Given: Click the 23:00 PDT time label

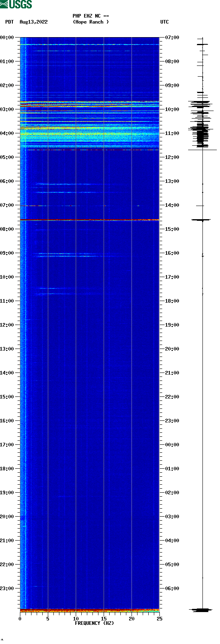Looking at the screenshot, I should 7,589.
